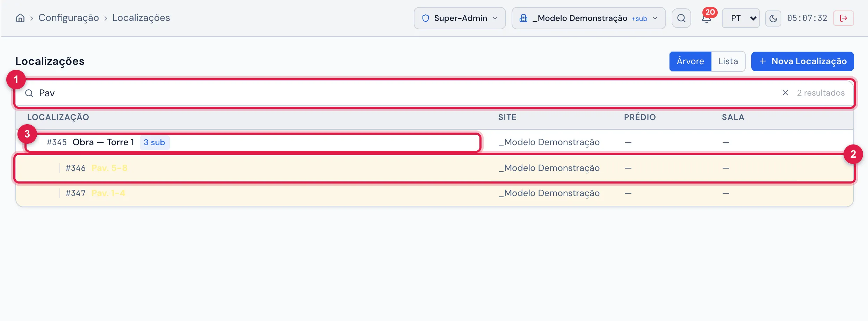The image size is (868, 321).
Task: Click Localizações breadcrumb
Action: 141,18
